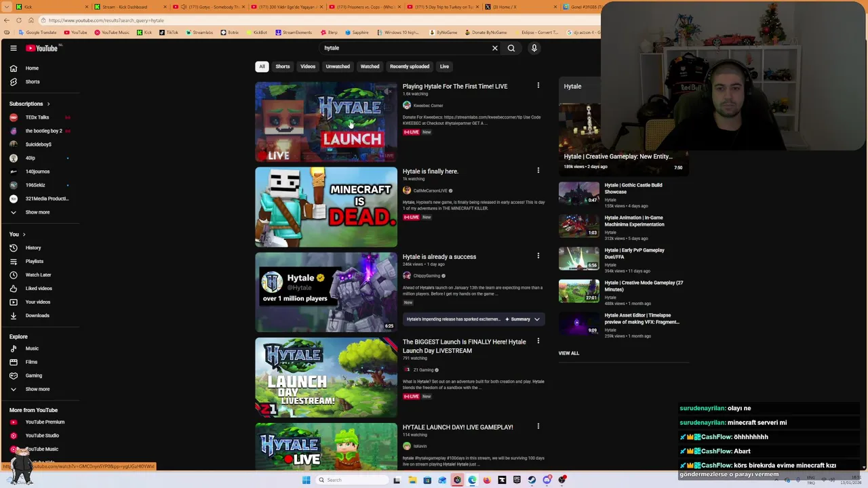Open Google Translate bookmark
Image resolution: width=868 pixels, height=488 pixels.
tap(37, 33)
